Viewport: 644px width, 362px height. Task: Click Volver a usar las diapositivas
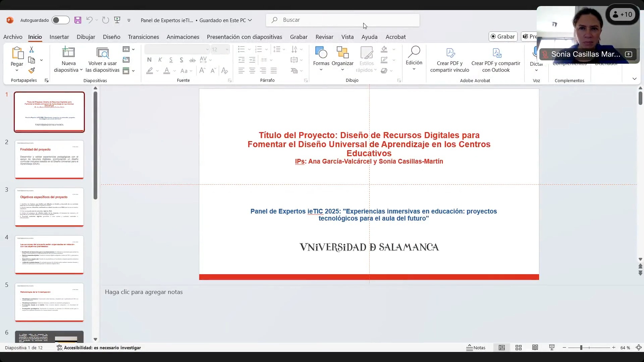pos(103,60)
